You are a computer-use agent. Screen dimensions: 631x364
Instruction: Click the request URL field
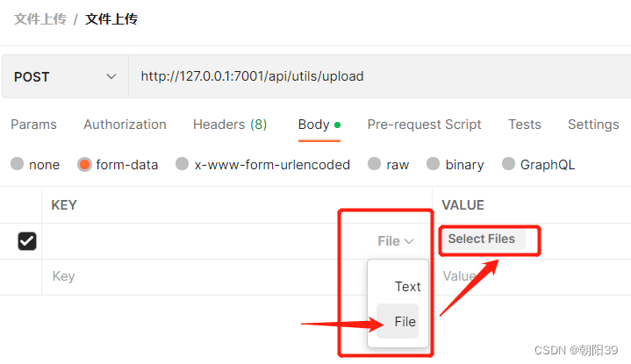coord(379,76)
